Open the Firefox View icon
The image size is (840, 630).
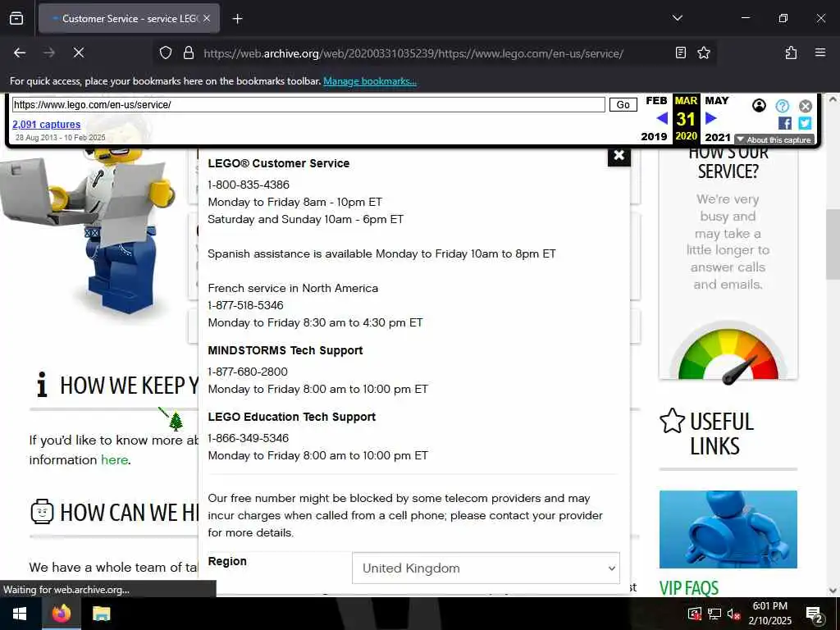coord(16,19)
